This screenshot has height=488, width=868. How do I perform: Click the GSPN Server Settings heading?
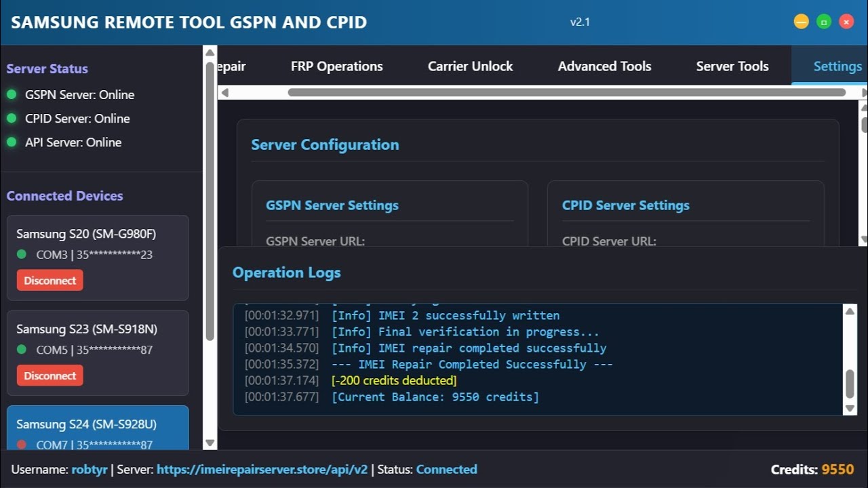point(332,205)
